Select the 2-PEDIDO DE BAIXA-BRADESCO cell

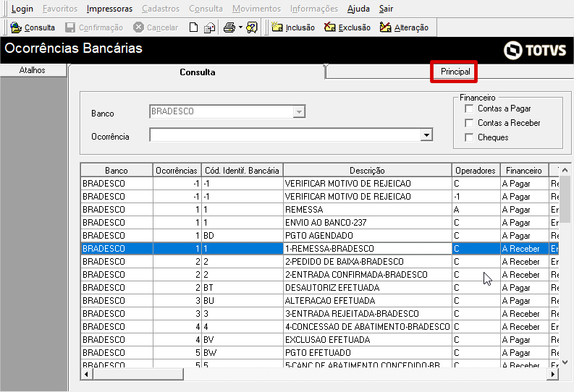(367, 262)
